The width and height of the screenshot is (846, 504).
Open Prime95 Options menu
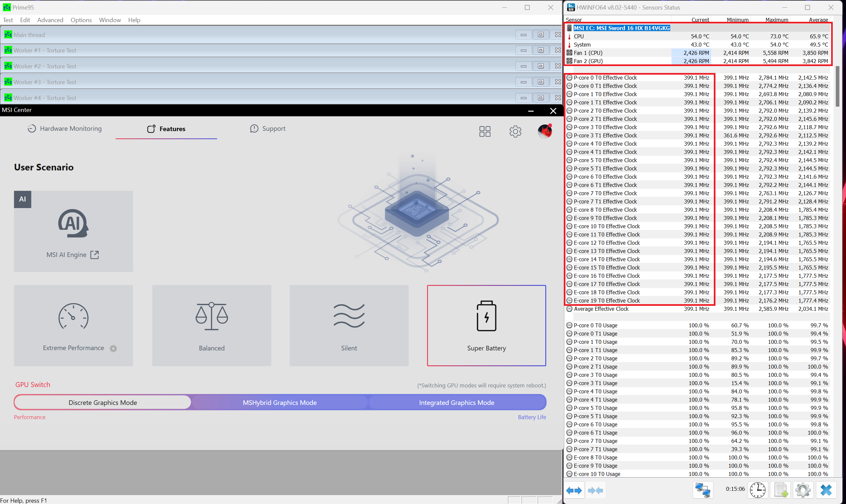tap(81, 20)
